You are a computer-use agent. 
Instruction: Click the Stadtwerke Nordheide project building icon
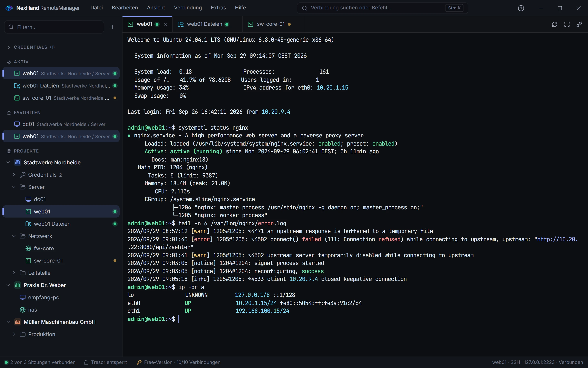click(x=18, y=162)
